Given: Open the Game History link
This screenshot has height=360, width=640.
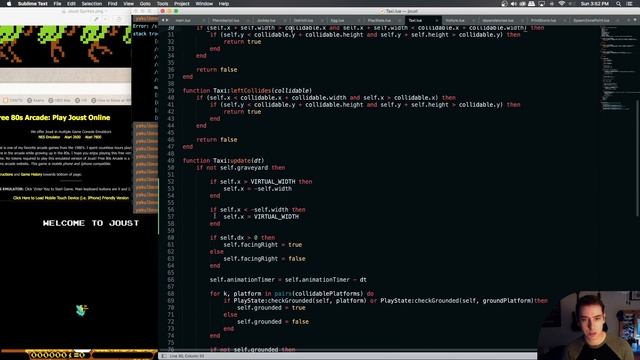Looking at the screenshot, I should point(31,174).
